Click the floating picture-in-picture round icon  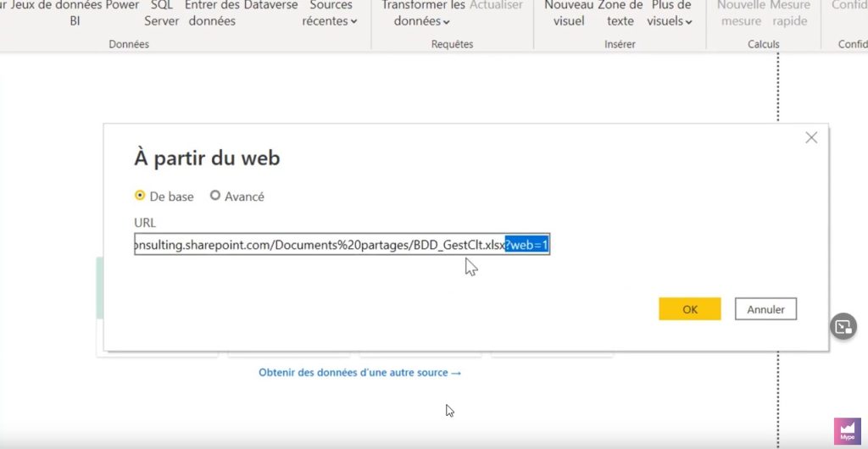[843, 326]
